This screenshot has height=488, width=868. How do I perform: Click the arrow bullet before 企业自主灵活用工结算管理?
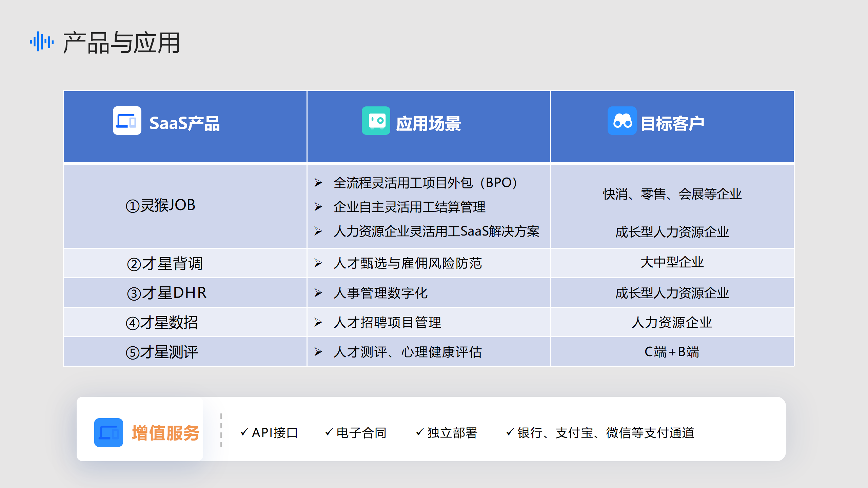click(318, 207)
